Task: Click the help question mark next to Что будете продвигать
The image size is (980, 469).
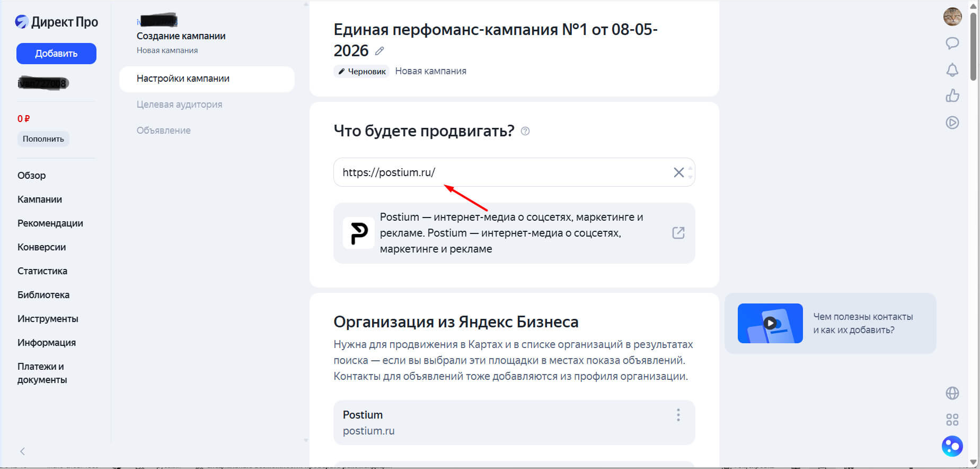Action: 525,131
